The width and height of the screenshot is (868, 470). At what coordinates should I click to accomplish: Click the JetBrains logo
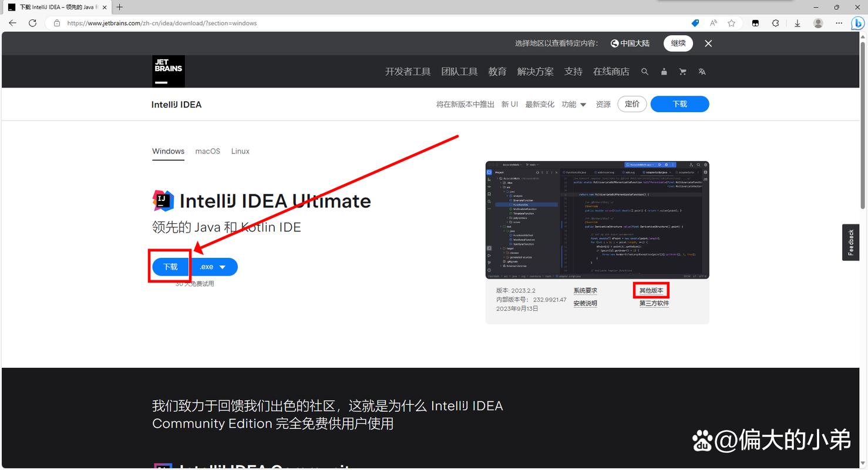point(167,70)
